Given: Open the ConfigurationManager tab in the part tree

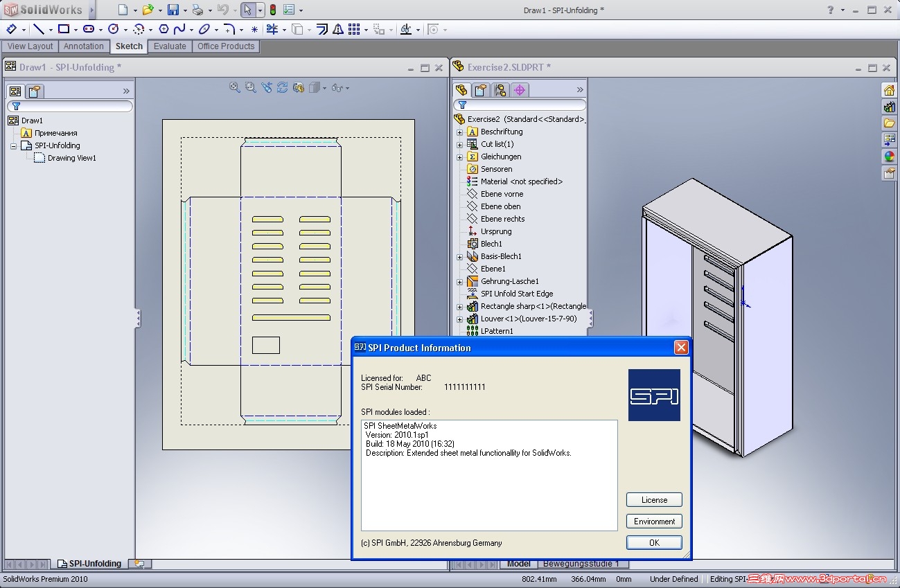Looking at the screenshot, I should point(500,90).
